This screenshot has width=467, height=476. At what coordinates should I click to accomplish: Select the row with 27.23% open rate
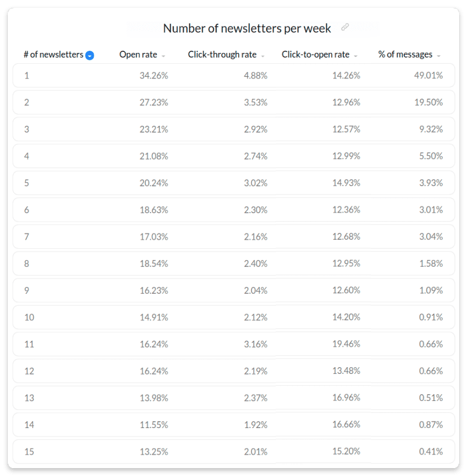pos(233,103)
